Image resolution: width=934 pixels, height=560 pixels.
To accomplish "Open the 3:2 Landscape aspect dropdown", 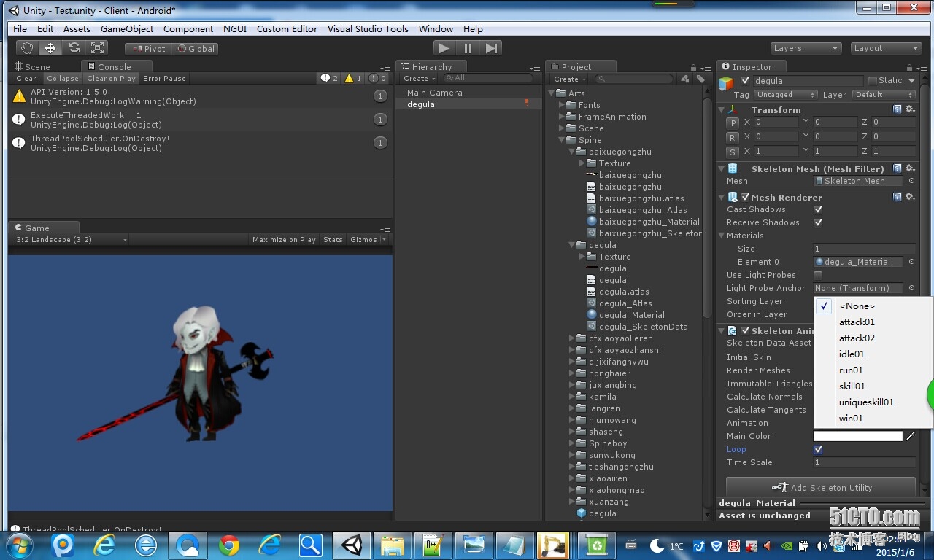I will click(x=71, y=239).
